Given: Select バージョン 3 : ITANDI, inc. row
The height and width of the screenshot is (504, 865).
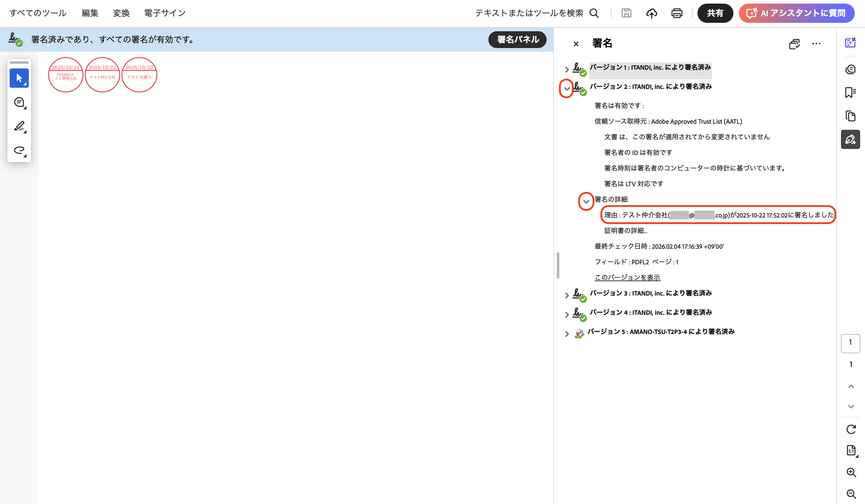Looking at the screenshot, I should coord(651,293).
